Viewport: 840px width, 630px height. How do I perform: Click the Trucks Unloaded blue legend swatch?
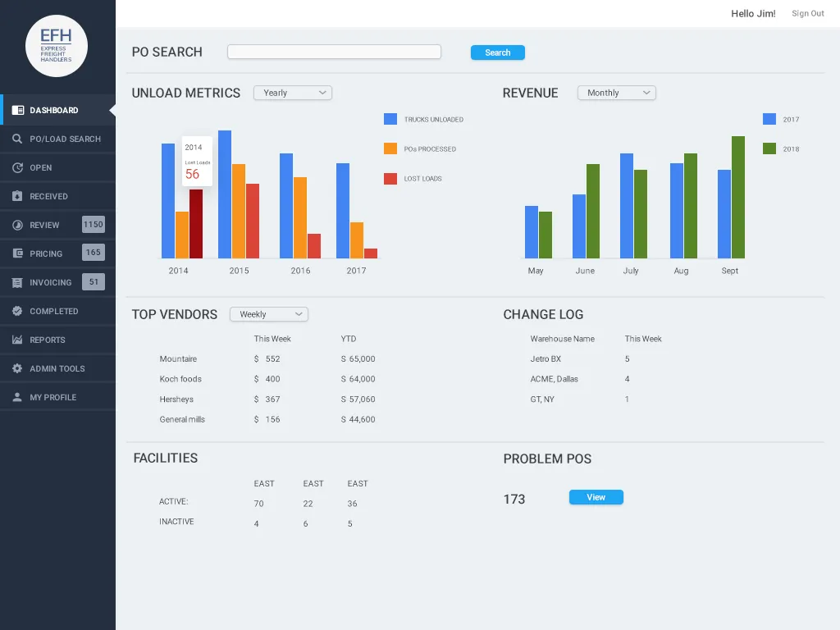point(390,119)
